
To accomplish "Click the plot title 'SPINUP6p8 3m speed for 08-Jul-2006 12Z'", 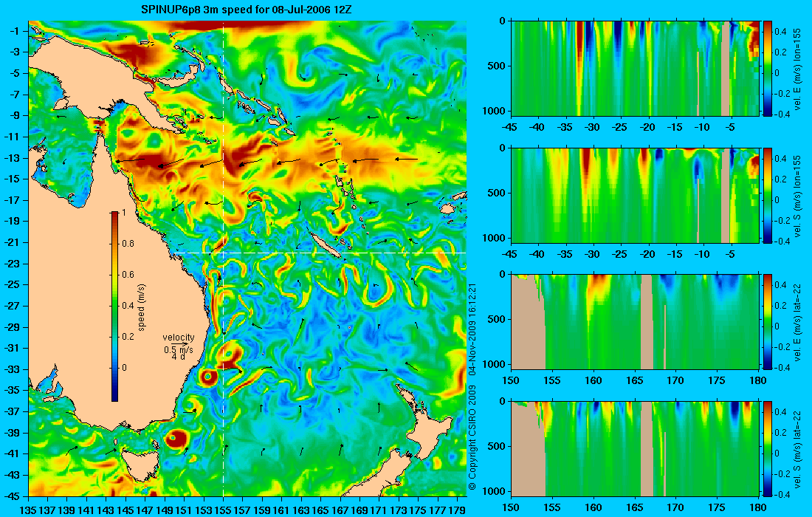I will tap(247, 10).
